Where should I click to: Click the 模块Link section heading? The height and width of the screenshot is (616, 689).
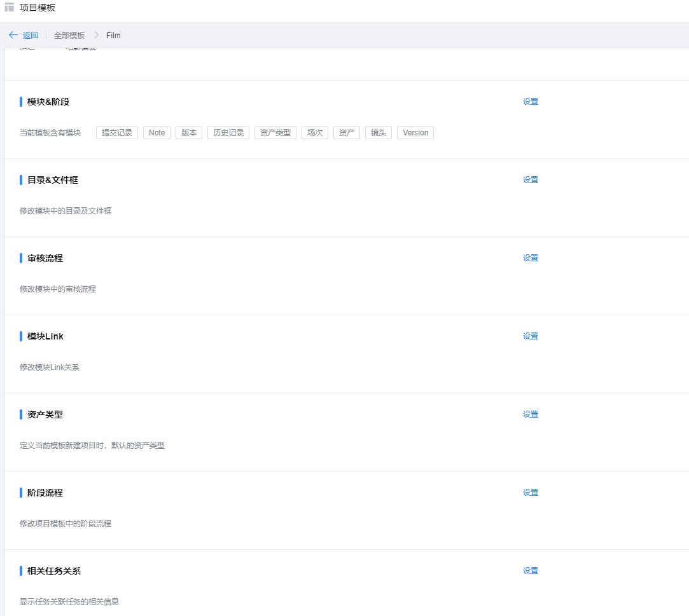click(45, 336)
